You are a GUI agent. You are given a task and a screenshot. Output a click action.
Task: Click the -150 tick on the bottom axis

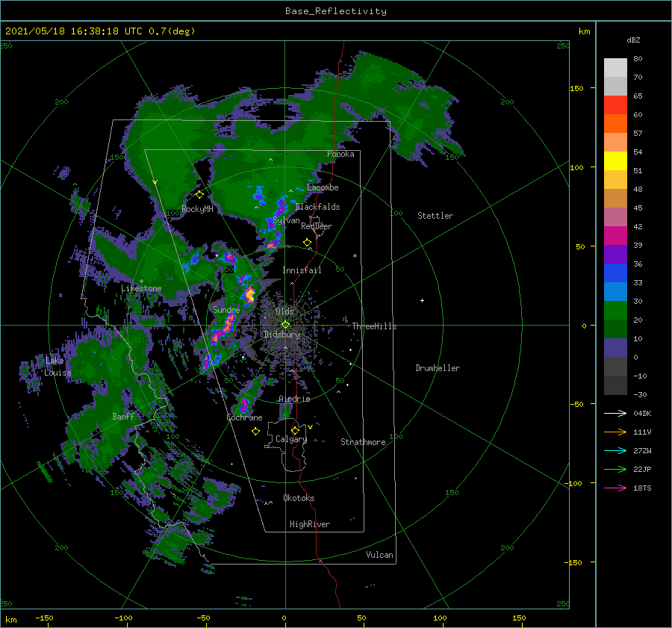[x=44, y=618]
